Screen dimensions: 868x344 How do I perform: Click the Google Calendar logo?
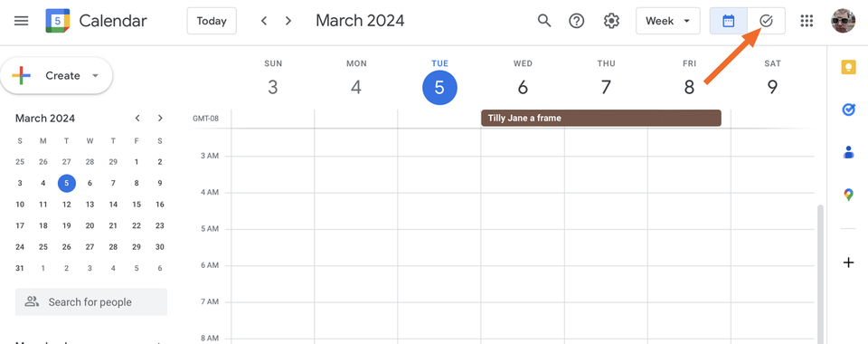pos(58,21)
